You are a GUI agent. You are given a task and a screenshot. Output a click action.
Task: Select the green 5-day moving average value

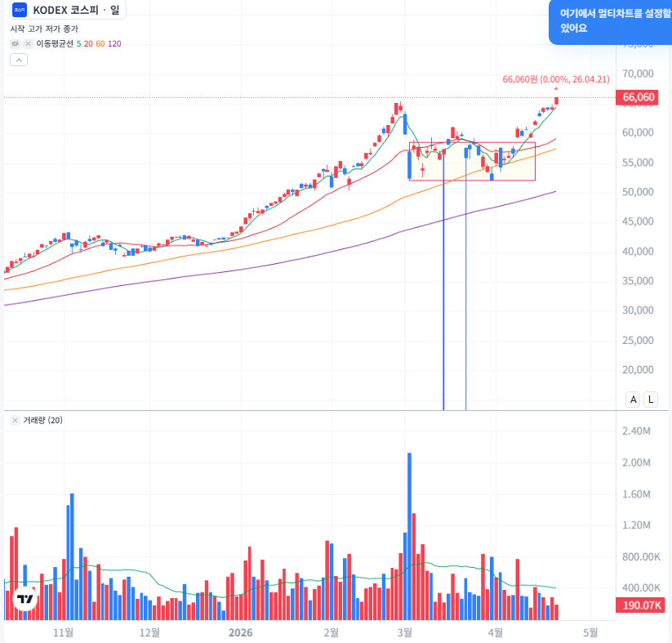(79, 44)
